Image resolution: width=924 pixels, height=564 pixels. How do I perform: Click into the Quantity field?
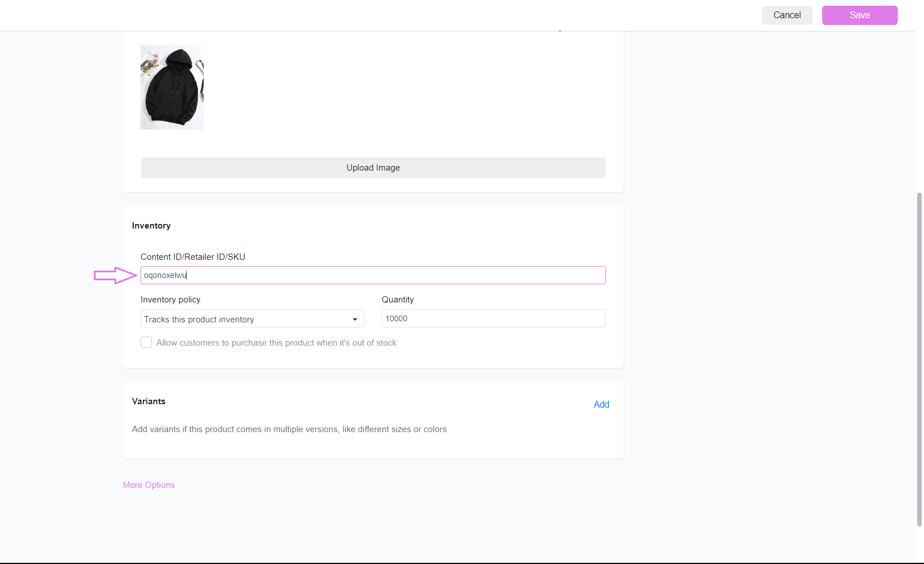point(494,318)
